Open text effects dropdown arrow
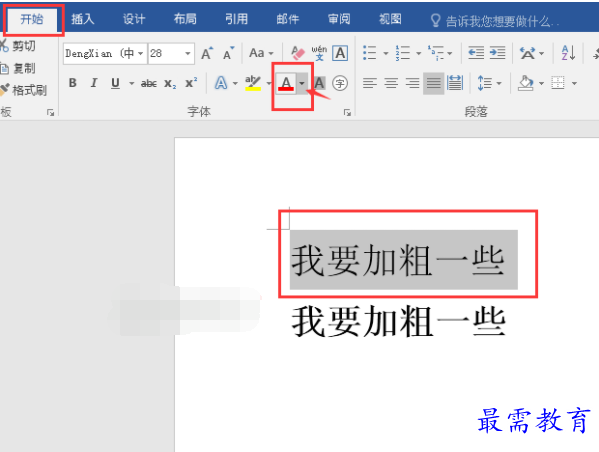 coord(235,83)
